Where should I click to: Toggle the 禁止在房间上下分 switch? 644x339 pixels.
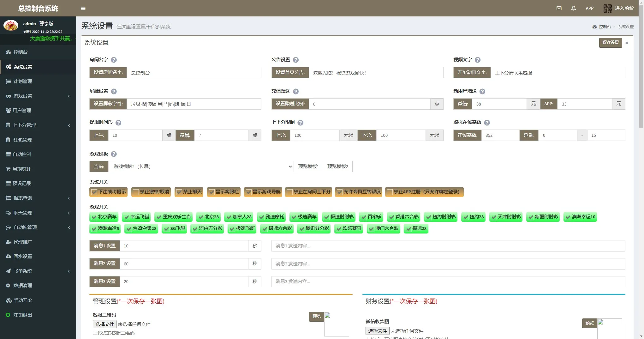pos(289,192)
